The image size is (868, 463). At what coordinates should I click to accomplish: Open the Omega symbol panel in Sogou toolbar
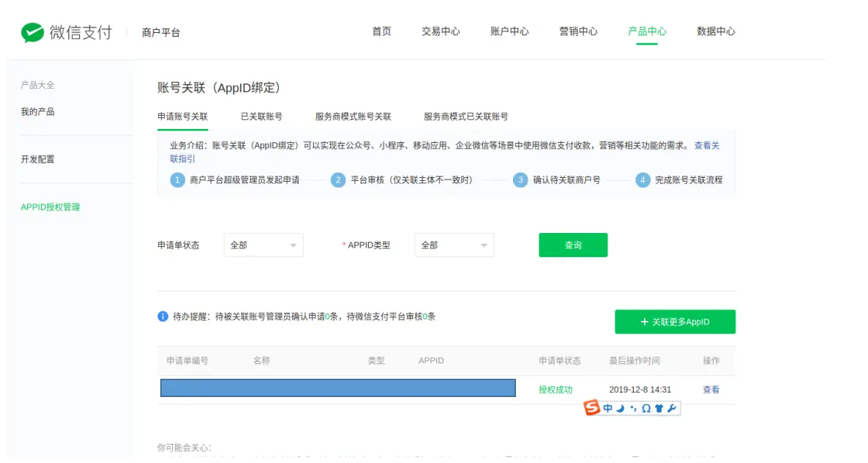[x=646, y=409]
